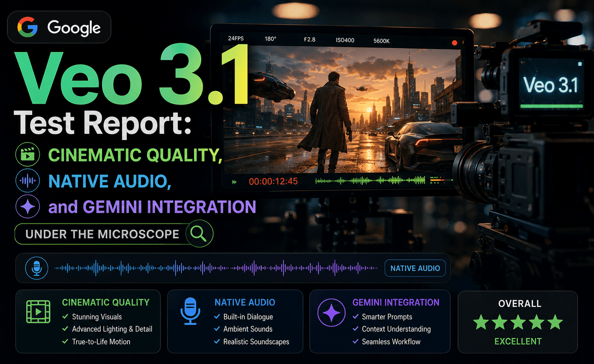Click the red record dot on monitor
The width and height of the screenshot is (594, 364).
(454, 43)
